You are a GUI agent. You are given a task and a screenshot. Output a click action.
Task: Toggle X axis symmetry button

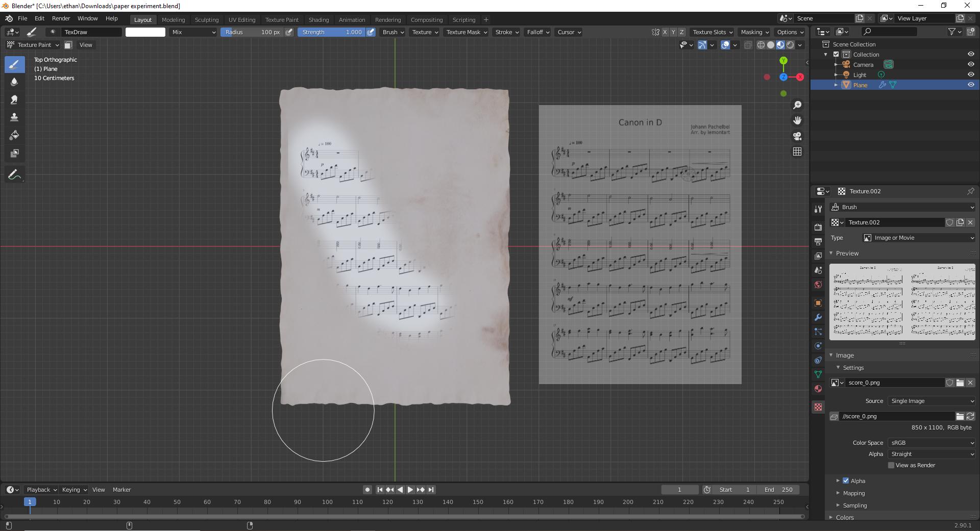coord(665,32)
